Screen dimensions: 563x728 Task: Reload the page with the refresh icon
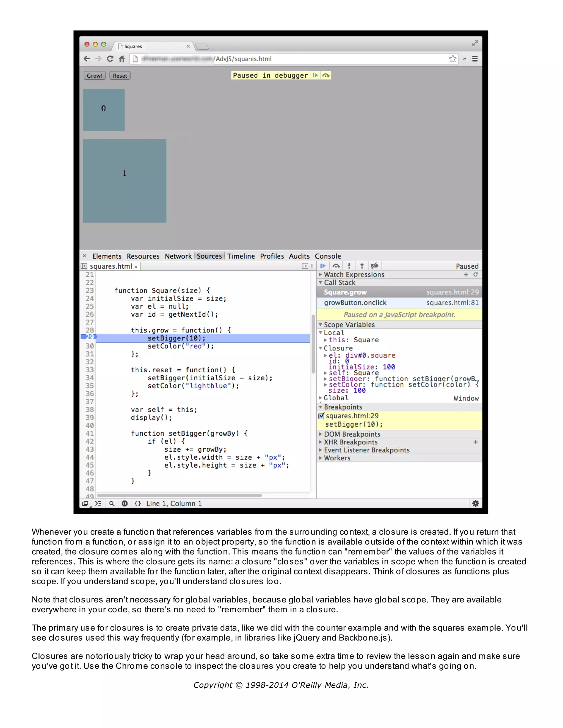tap(110, 59)
